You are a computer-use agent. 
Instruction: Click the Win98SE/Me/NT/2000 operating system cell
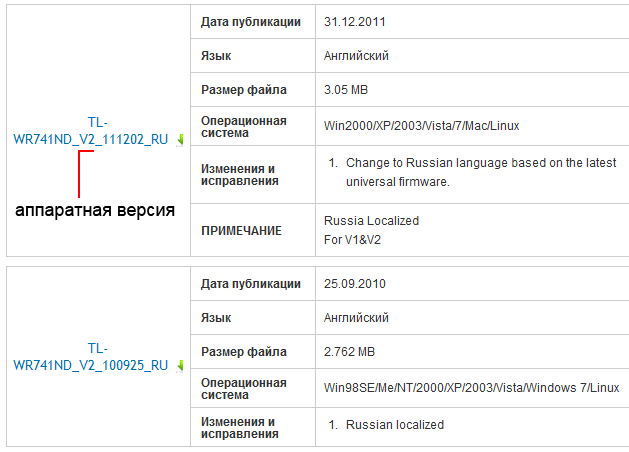pos(472,388)
